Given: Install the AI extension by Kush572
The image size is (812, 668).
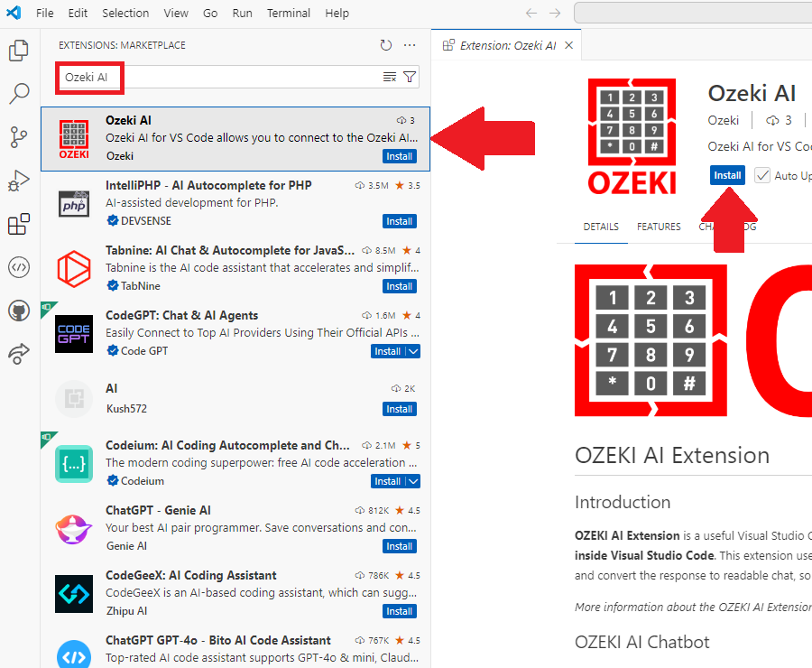Looking at the screenshot, I should point(400,410).
